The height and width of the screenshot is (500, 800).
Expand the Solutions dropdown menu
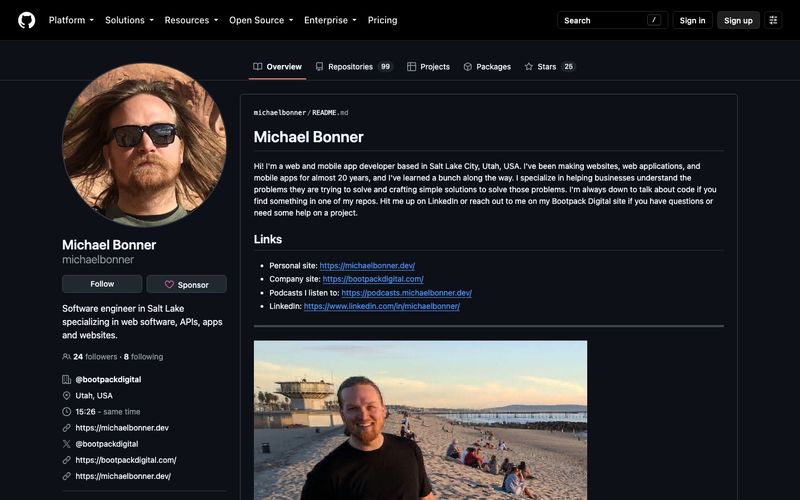click(x=129, y=20)
